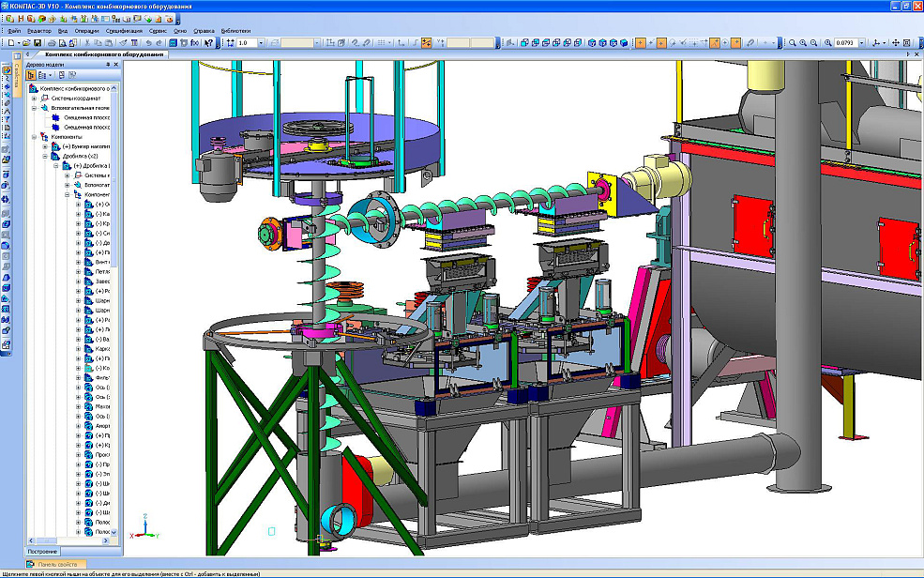This screenshot has height=578, width=924.
Task: Open the Операции menu
Action: 86,31
